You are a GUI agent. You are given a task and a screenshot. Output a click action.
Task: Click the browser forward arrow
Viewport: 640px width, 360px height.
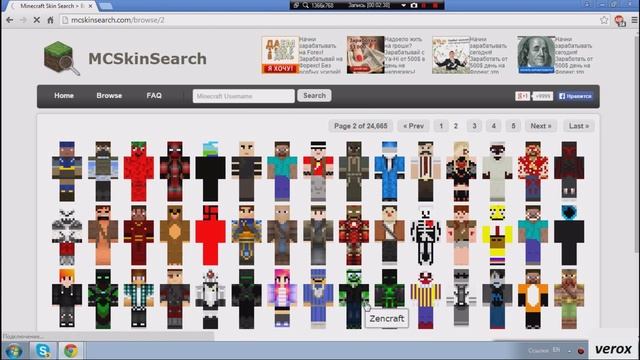(x=23, y=20)
